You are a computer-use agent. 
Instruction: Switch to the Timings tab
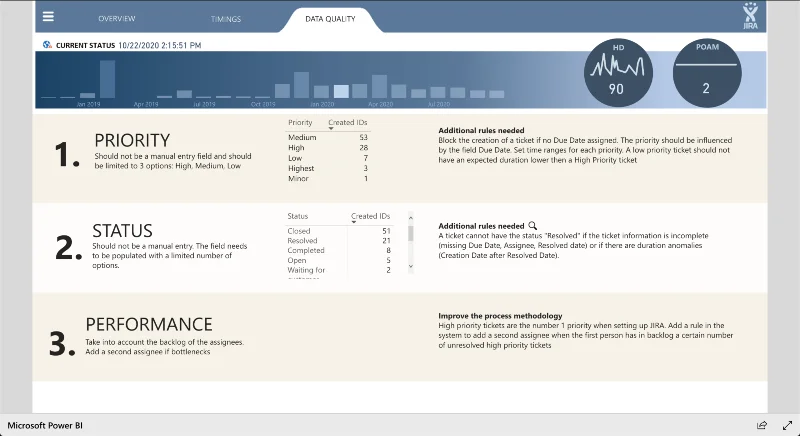226,19
